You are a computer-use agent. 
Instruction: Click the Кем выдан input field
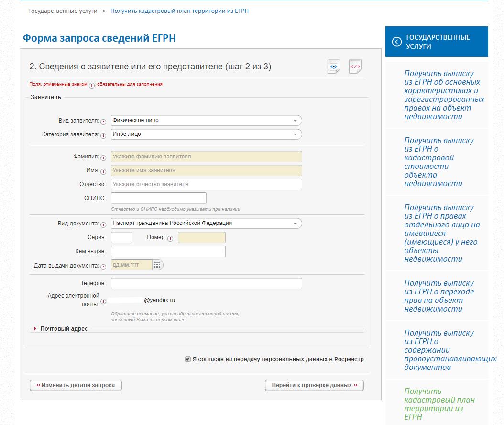(x=168, y=251)
